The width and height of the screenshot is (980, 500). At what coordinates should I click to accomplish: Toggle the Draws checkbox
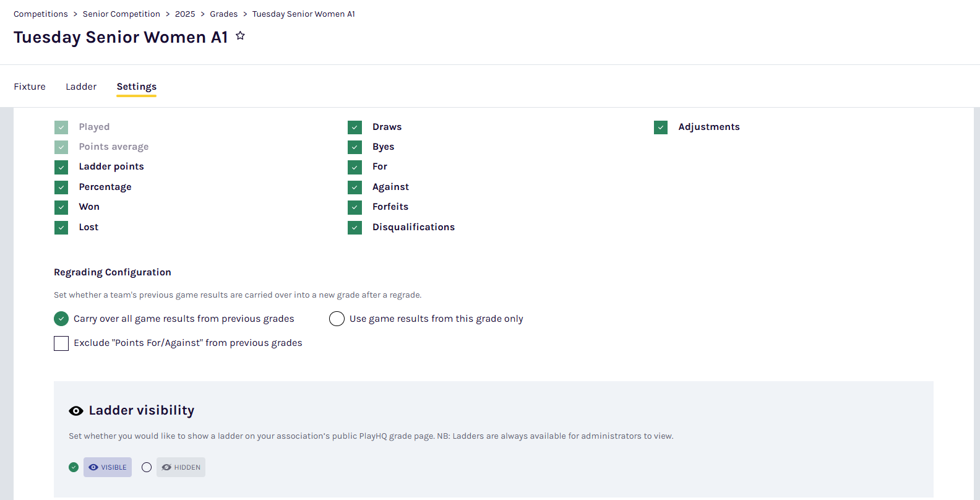(355, 127)
